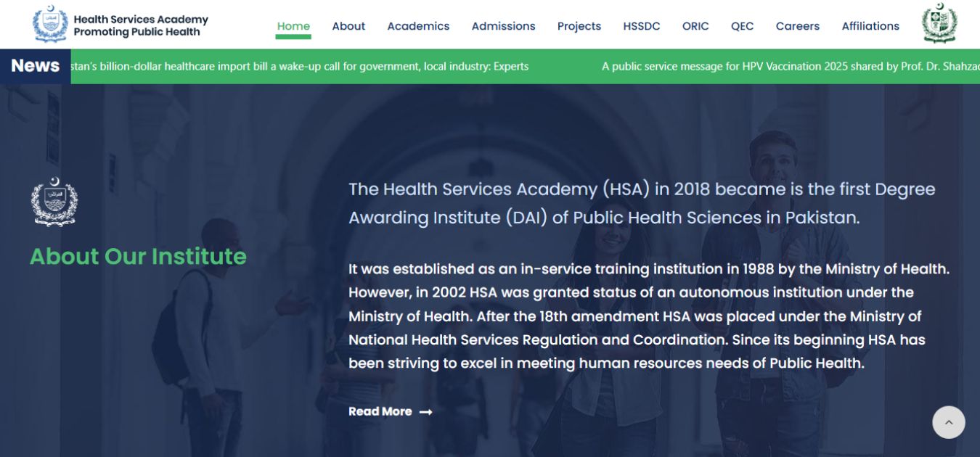Viewport: 980px width, 457px height.
Task: Select HSSDC in the navigation bar
Action: click(641, 25)
